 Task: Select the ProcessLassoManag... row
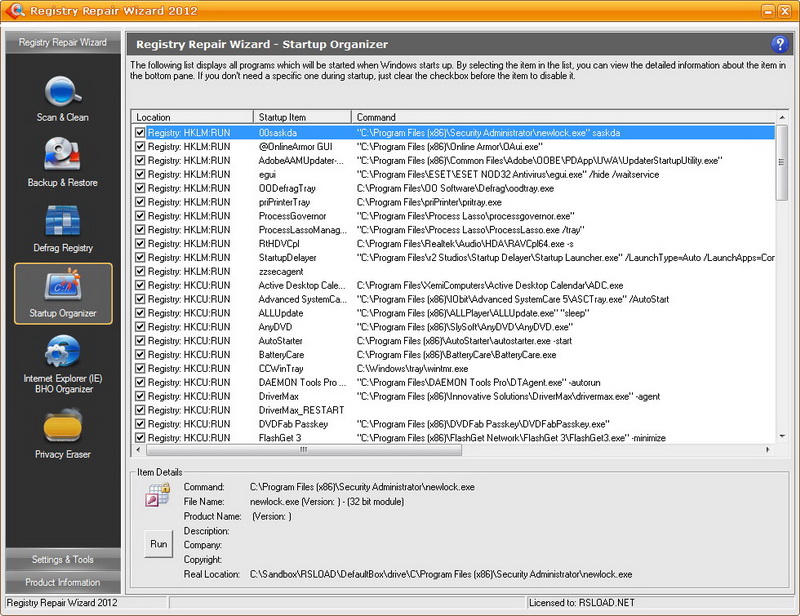(454, 230)
